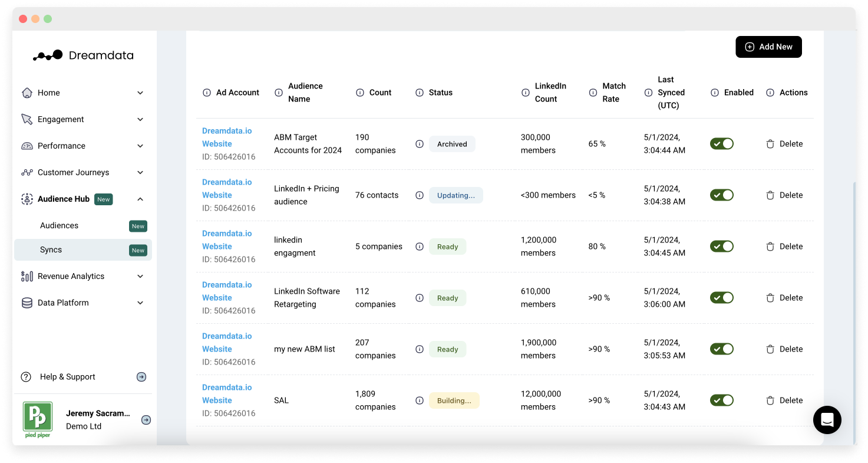Click info icon next to Actions header
This screenshot has width=868, height=463.
(x=770, y=93)
